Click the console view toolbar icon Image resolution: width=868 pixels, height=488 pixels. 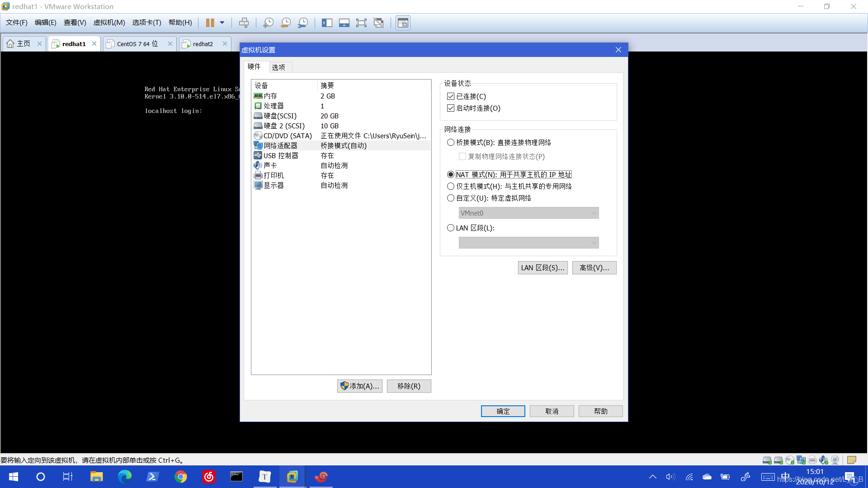tap(403, 23)
